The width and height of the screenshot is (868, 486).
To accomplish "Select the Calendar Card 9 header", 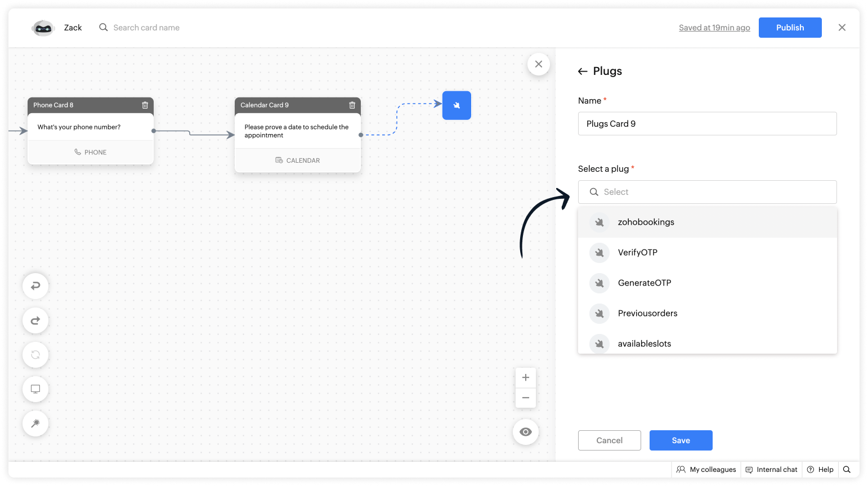I will pyautogui.click(x=298, y=105).
